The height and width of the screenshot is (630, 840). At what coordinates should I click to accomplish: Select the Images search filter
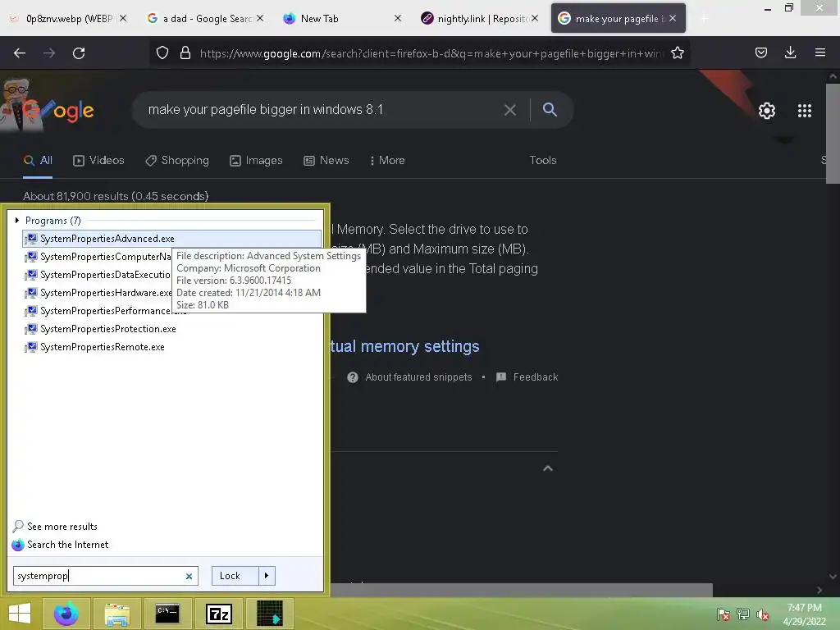[x=256, y=160]
